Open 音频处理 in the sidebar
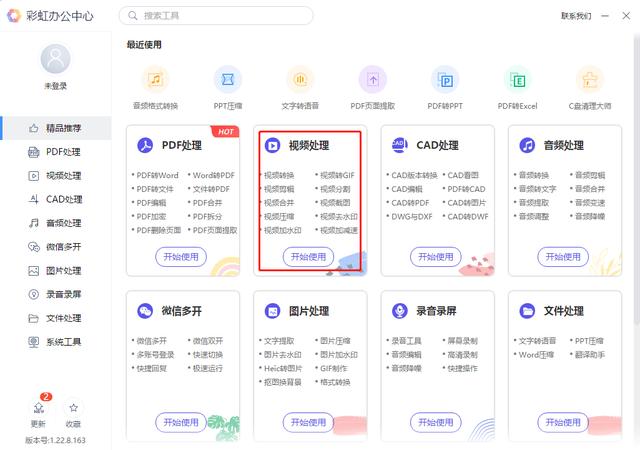 click(56, 223)
